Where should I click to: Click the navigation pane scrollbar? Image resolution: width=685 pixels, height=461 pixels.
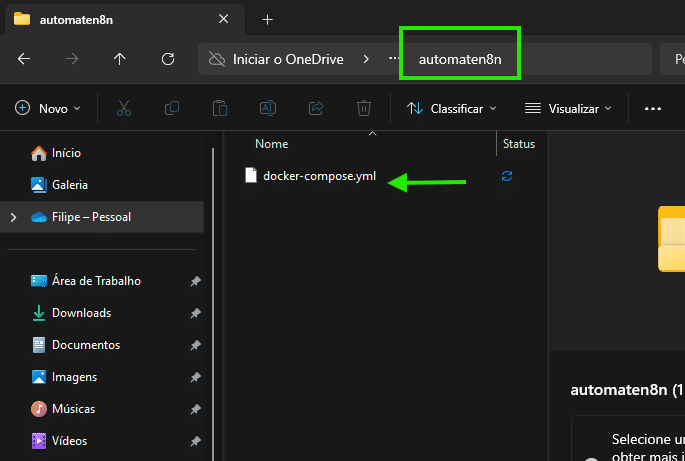click(x=213, y=304)
